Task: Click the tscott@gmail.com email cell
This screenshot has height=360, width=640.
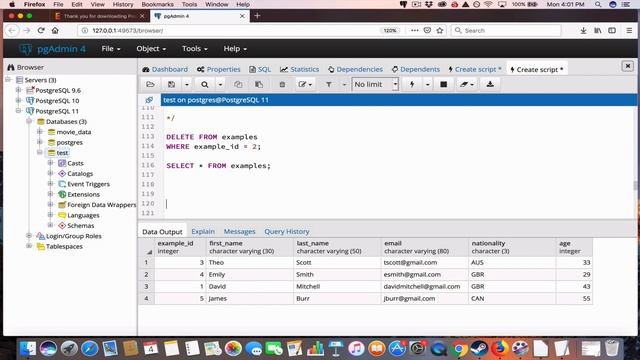Action: click(x=424, y=262)
